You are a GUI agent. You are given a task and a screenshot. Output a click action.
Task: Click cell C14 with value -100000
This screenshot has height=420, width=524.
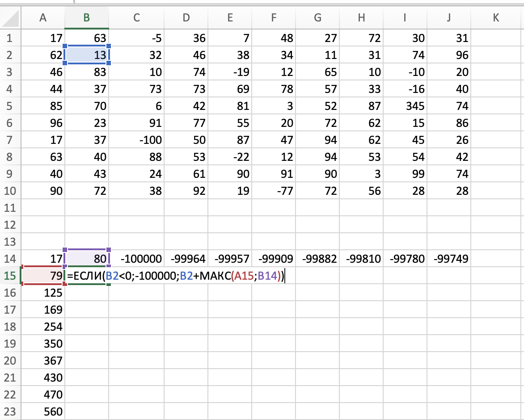point(136,259)
